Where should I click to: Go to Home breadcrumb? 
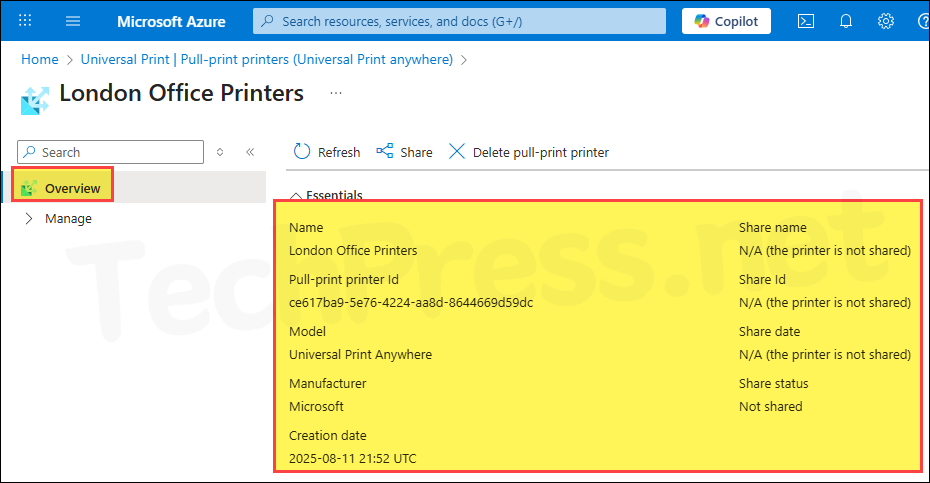tap(40, 59)
